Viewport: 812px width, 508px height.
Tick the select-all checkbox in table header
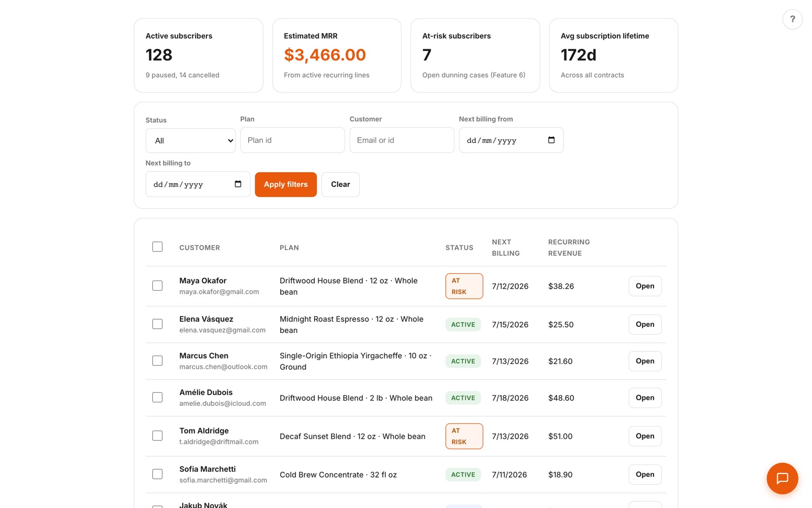tap(157, 247)
